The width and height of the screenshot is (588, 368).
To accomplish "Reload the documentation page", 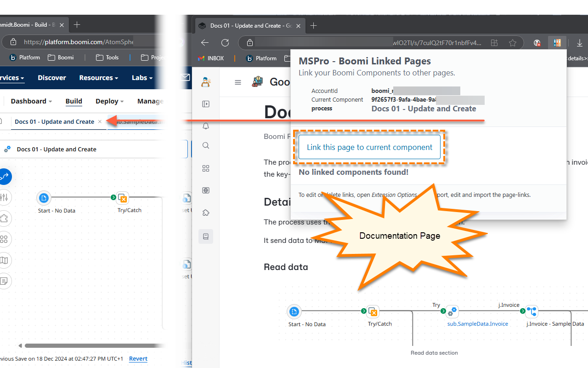I will [x=225, y=43].
